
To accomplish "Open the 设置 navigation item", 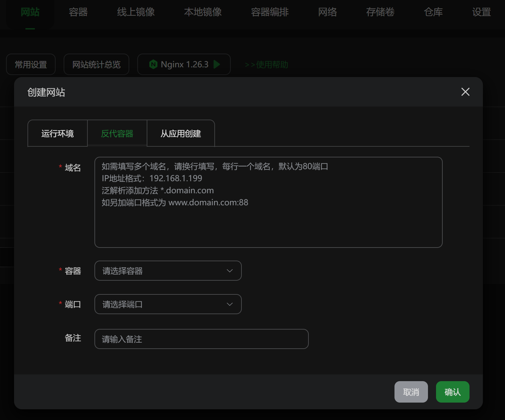I will coord(481,12).
